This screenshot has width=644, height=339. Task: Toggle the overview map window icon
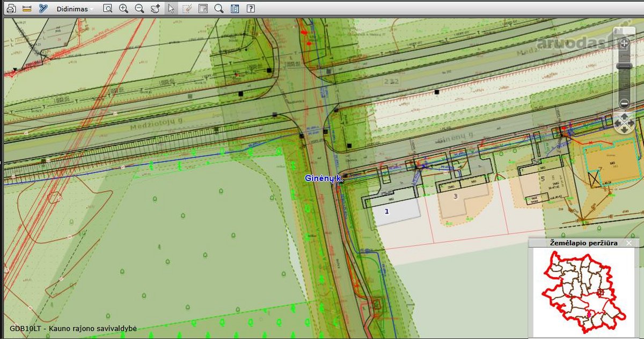(x=203, y=9)
